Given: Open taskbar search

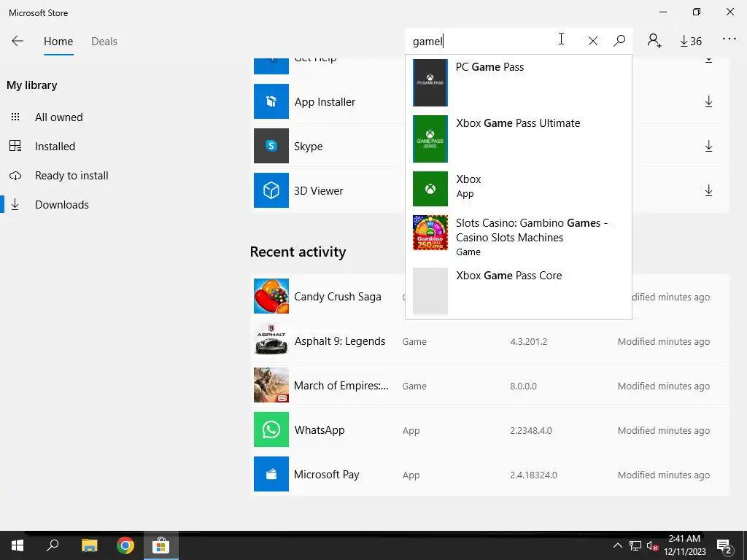Looking at the screenshot, I should pyautogui.click(x=53, y=545).
